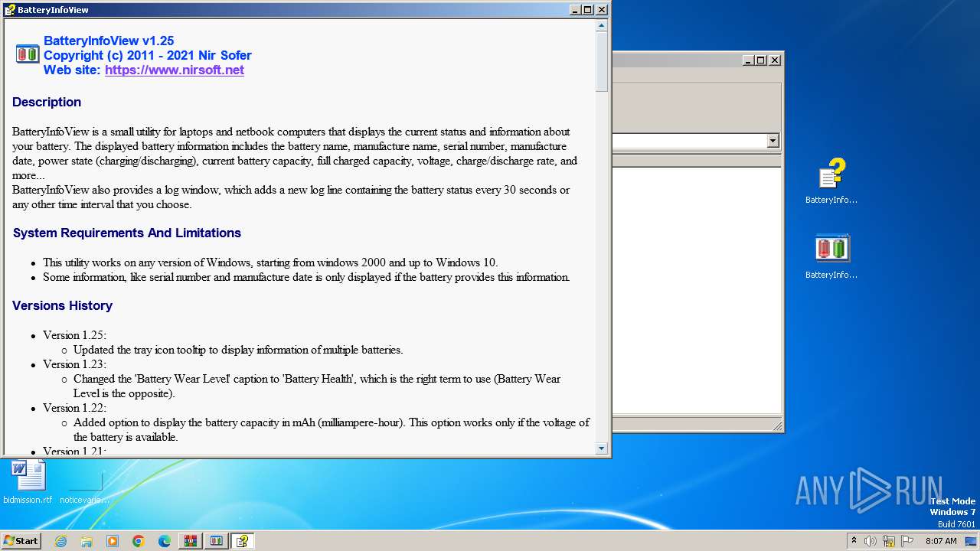Image resolution: width=980 pixels, height=551 pixels.
Task: Switch to the help window taskbar button
Action: [x=243, y=541]
